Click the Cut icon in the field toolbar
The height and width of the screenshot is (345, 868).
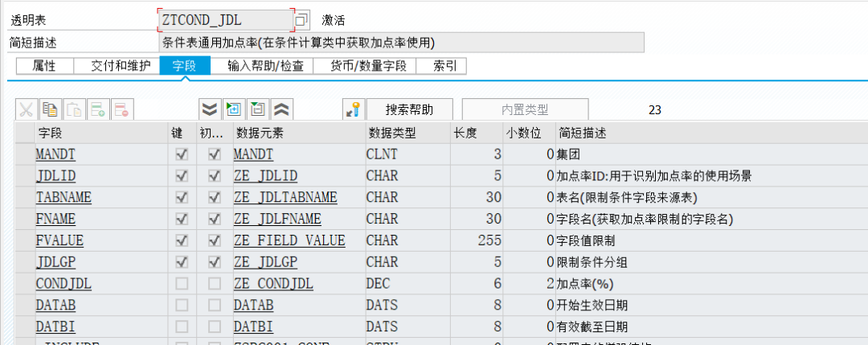(x=26, y=109)
